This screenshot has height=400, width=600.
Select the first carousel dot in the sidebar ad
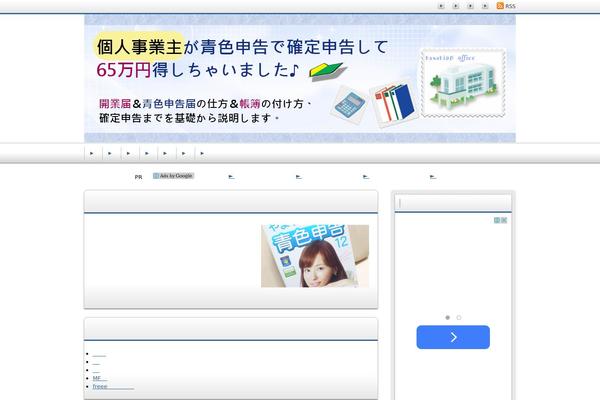(448, 317)
